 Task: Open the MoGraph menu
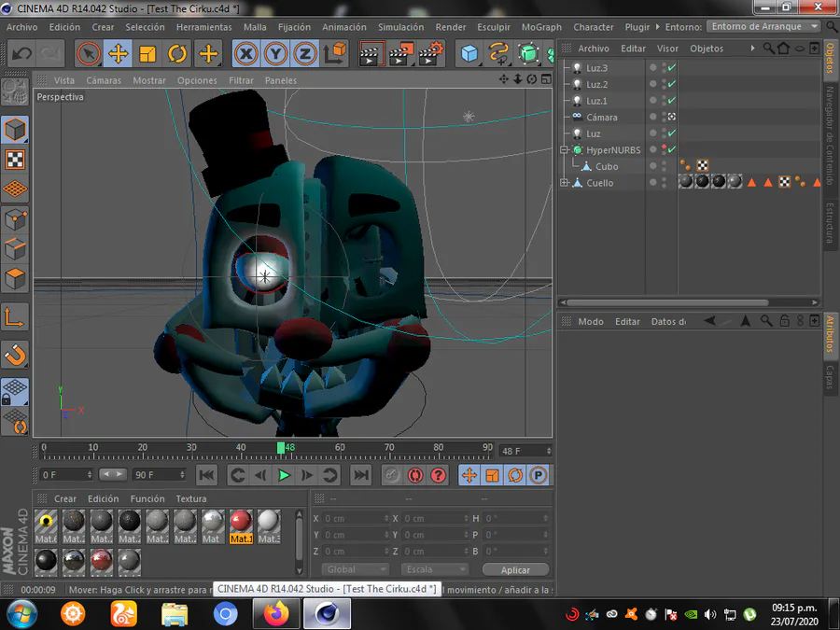(541, 27)
